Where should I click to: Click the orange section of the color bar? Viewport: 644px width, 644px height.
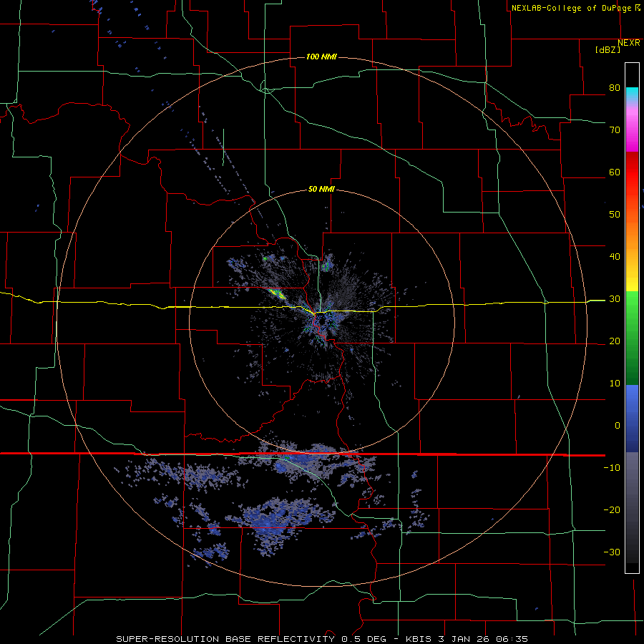coord(632,234)
